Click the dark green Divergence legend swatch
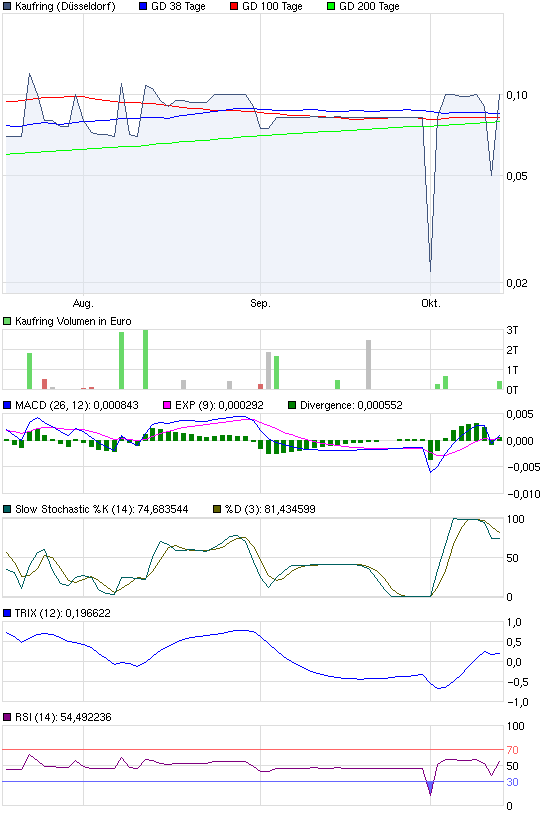 click(292, 405)
